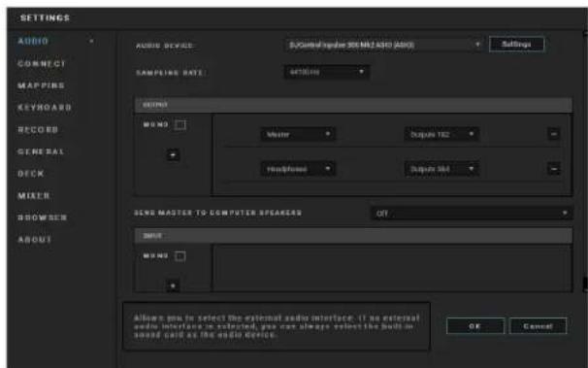Switch to the Connect settings tab

pyautogui.click(x=42, y=63)
